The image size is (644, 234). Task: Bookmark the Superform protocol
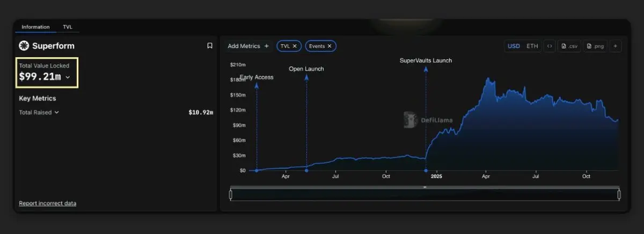pos(210,46)
